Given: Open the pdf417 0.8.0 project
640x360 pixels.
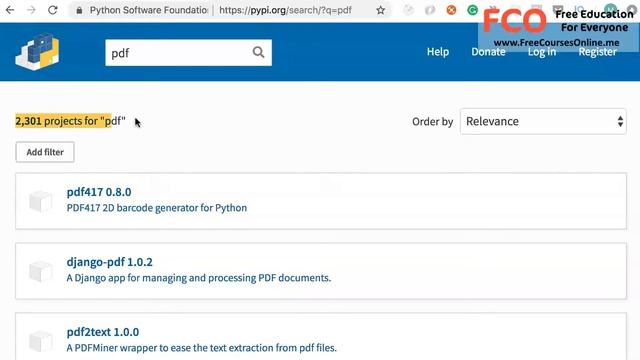Looking at the screenshot, I should click(x=99, y=192).
